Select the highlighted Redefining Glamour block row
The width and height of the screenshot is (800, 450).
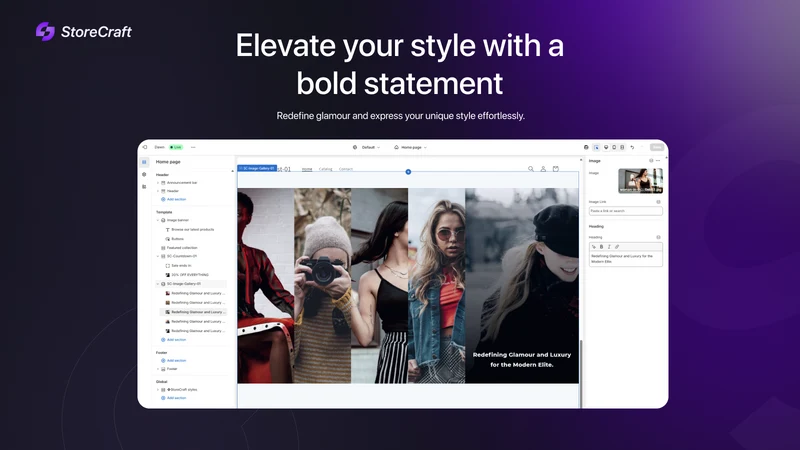(x=193, y=312)
